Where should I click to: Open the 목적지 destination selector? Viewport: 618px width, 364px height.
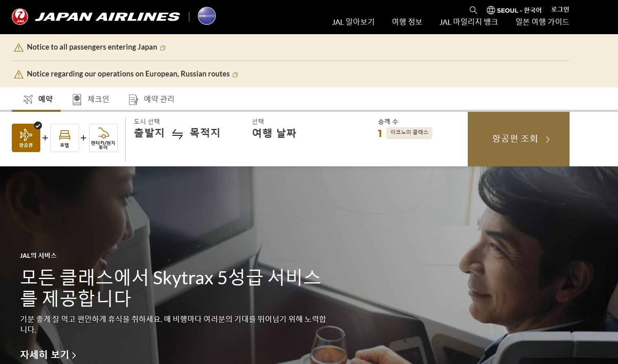point(205,133)
